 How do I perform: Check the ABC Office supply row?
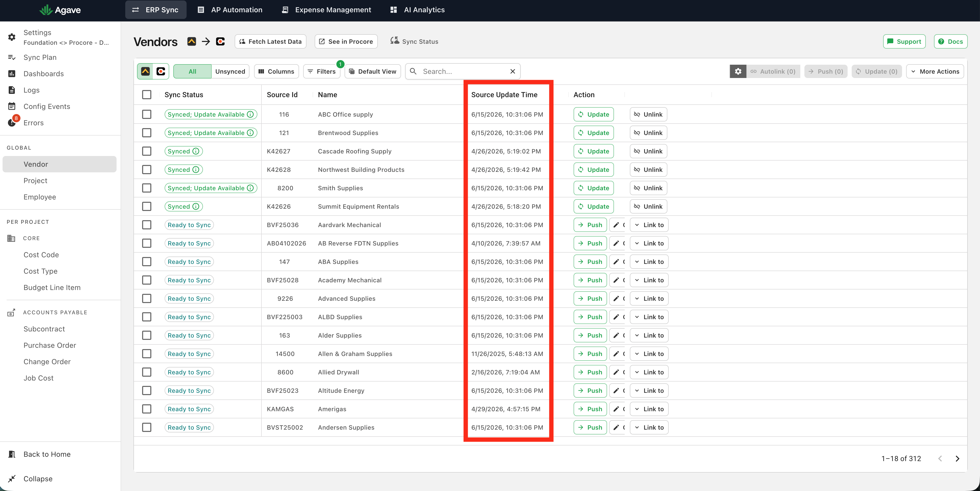tap(147, 114)
